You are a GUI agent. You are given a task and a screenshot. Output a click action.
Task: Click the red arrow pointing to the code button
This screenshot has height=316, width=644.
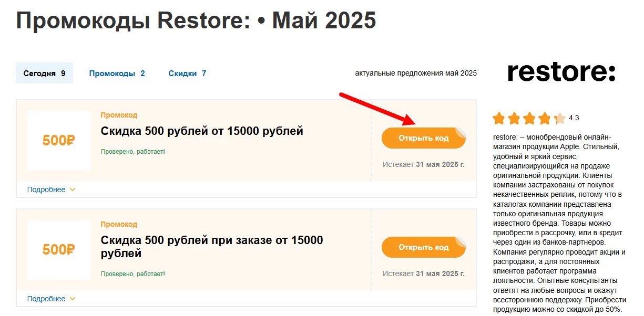[x=379, y=110]
